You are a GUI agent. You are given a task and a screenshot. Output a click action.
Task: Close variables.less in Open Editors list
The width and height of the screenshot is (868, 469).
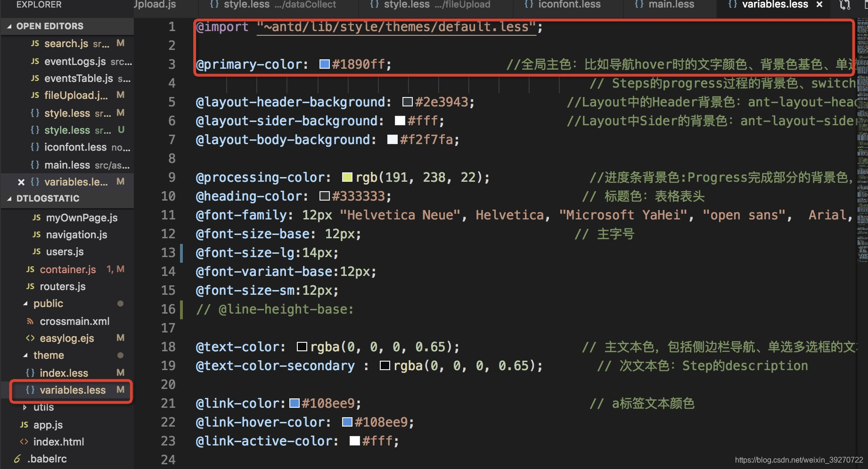21,182
